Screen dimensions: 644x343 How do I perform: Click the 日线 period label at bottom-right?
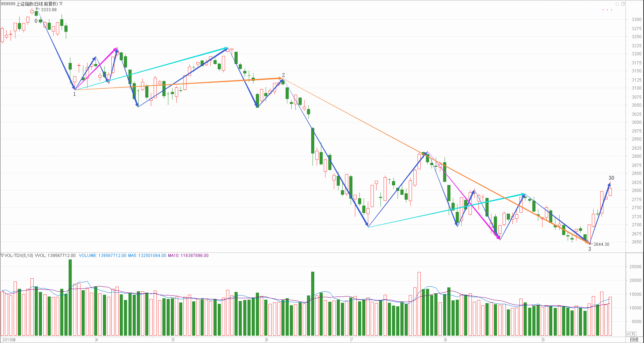634,340
